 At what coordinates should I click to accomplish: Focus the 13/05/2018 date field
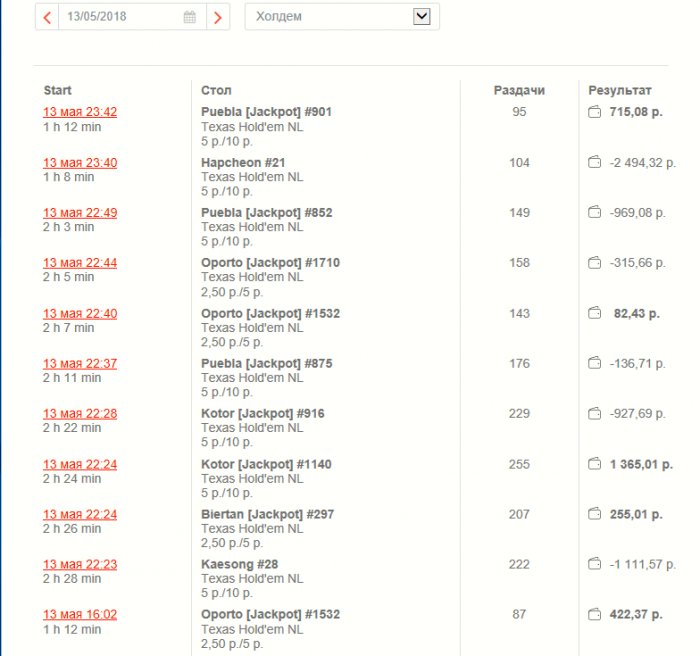click(132, 17)
